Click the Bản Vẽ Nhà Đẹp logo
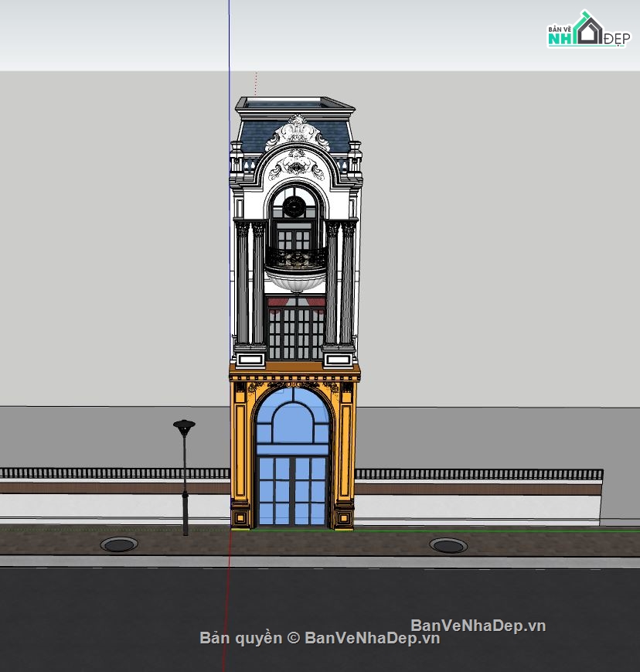640x672 pixels. (x=588, y=31)
